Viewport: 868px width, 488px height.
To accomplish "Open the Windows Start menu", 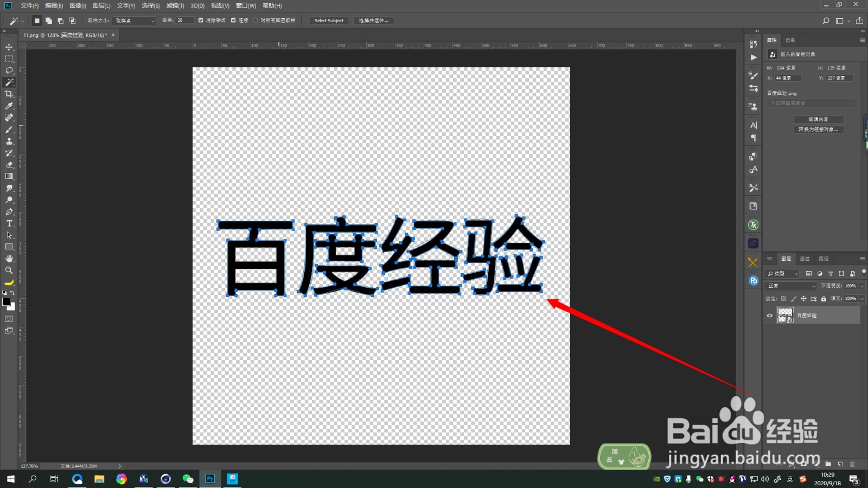I will tap(10, 479).
